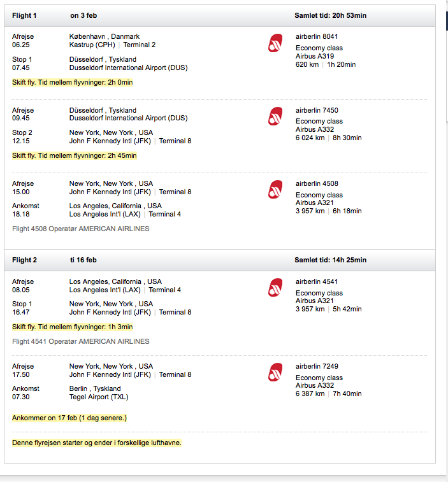Click the 'Skift fly' 2h 0min layover notice

pos(72,82)
